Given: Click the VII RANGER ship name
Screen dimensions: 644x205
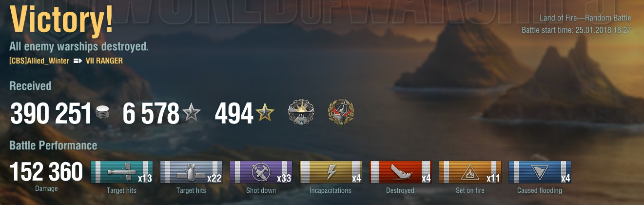Looking at the screenshot, I should [104, 61].
